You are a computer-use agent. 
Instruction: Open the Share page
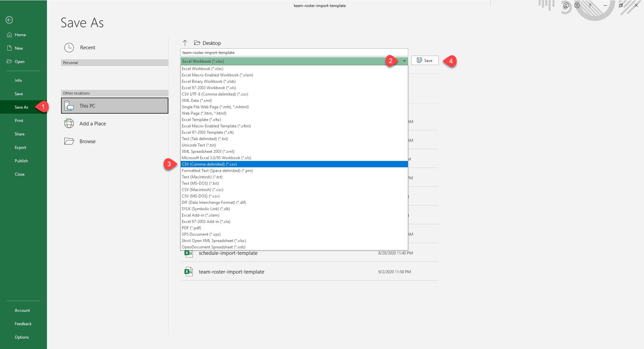coord(19,134)
